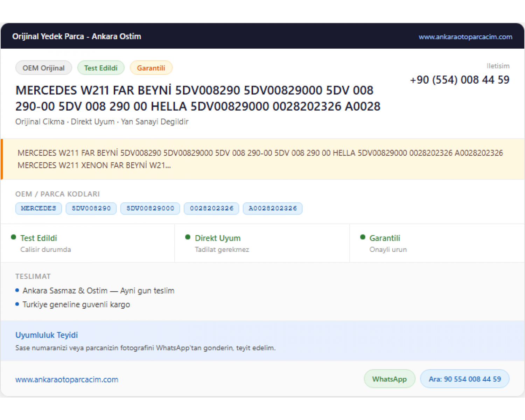Click the WhatsApp button
The height and width of the screenshot is (420, 525).
click(390, 379)
